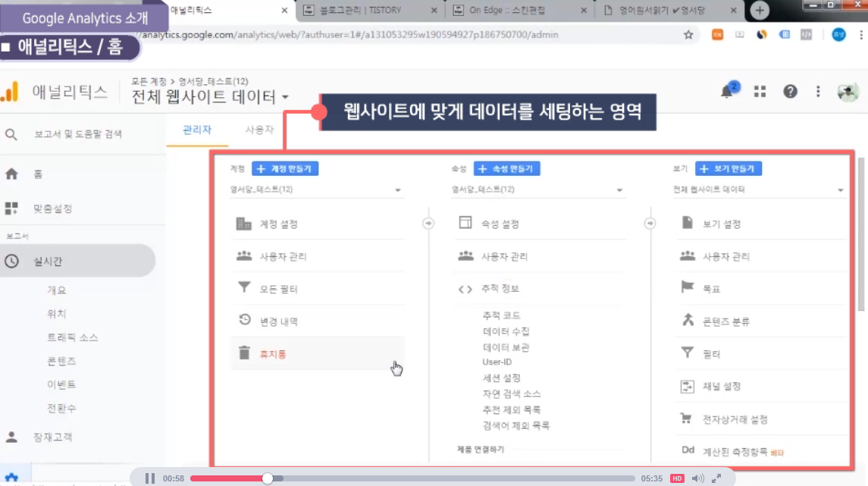Screen dimensions: 868x486
Task: Open the Analytics three-dot menu beside help
Action: (818, 91)
